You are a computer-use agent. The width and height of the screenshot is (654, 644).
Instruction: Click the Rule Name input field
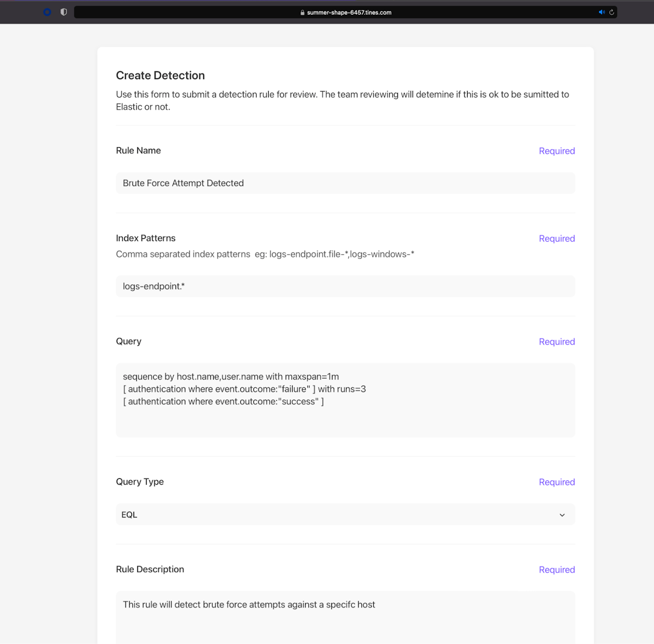click(x=345, y=183)
